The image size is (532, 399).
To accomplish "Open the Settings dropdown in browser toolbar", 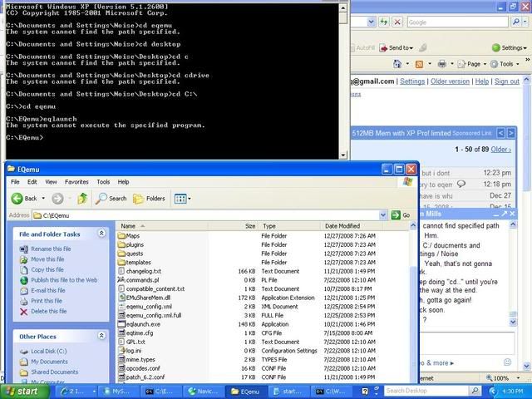I will coord(510,48).
